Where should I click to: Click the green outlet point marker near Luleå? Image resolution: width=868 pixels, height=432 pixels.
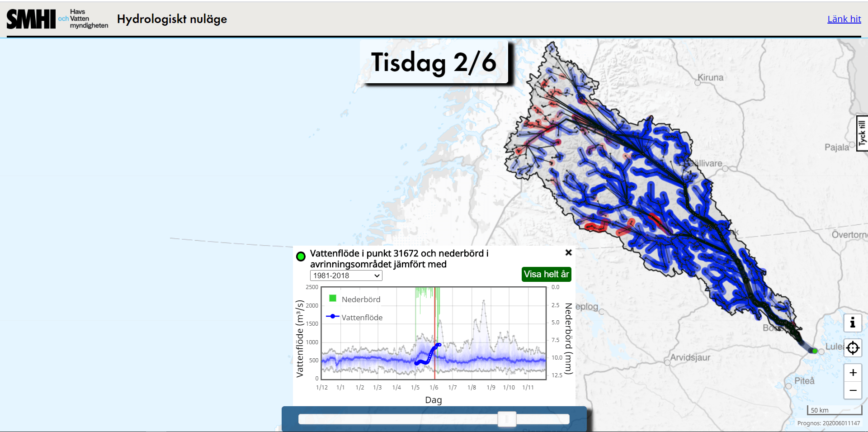(x=815, y=351)
